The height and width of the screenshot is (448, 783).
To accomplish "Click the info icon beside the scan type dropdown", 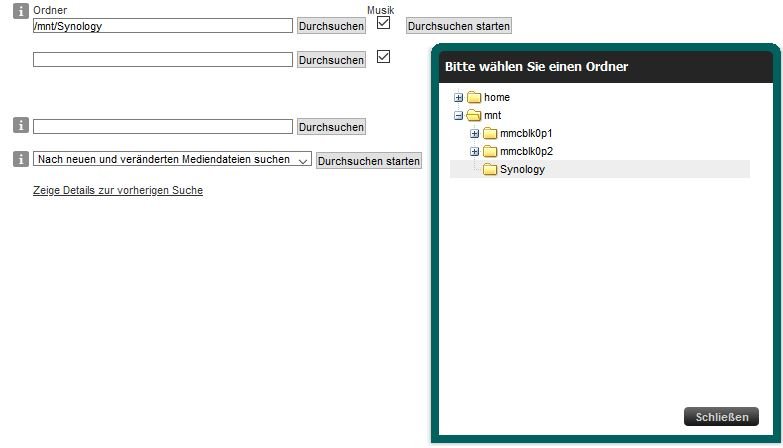I will coord(20,159).
